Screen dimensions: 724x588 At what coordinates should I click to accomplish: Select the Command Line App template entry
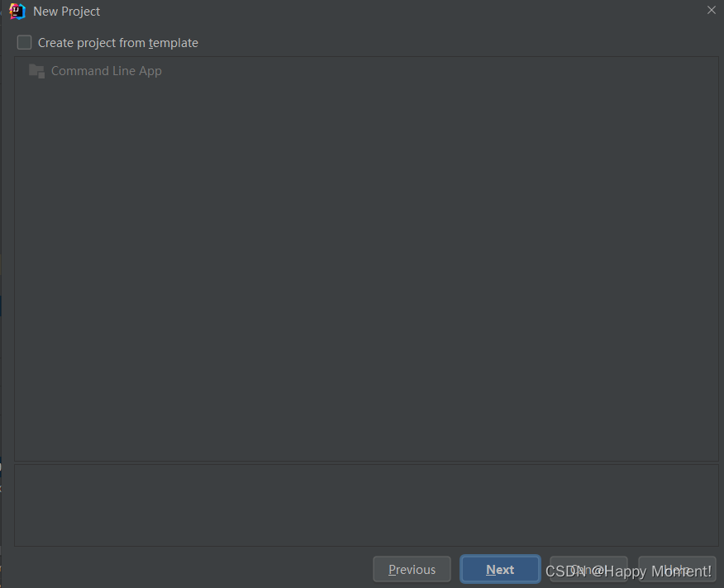coord(95,71)
